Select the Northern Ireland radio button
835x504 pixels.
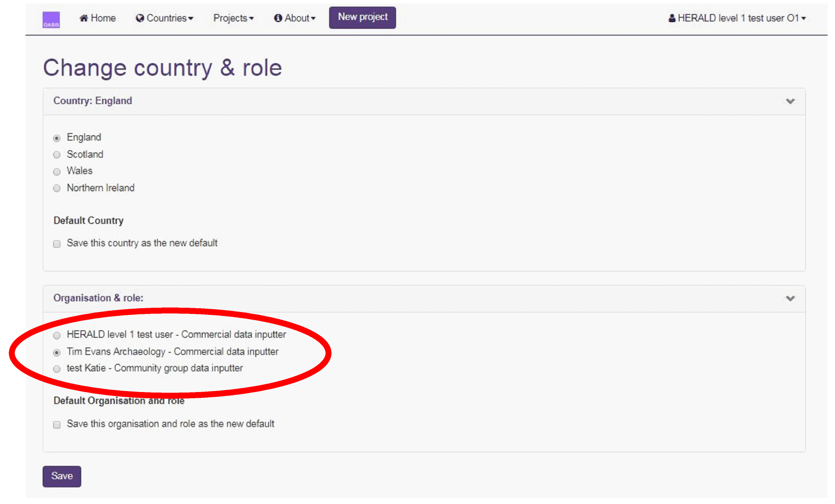(x=57, y=188)
